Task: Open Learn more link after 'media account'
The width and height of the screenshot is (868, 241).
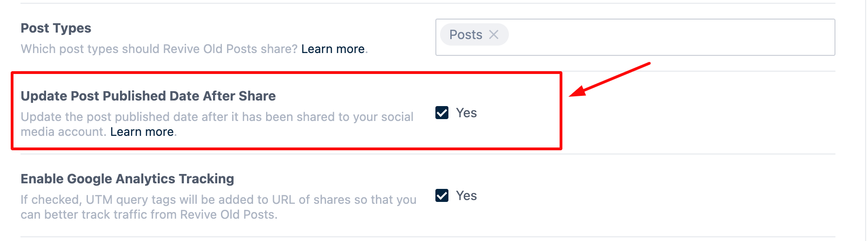Action: click(x=142, y=132)
